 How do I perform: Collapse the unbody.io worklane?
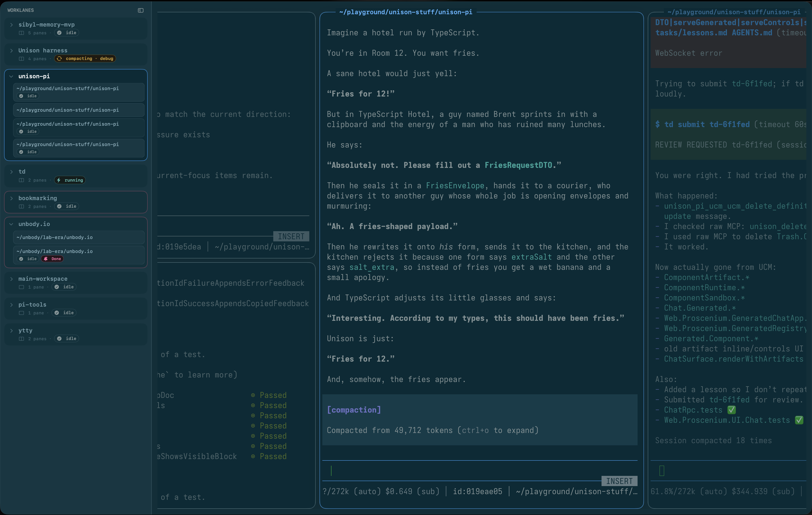[x=11, y=224]
